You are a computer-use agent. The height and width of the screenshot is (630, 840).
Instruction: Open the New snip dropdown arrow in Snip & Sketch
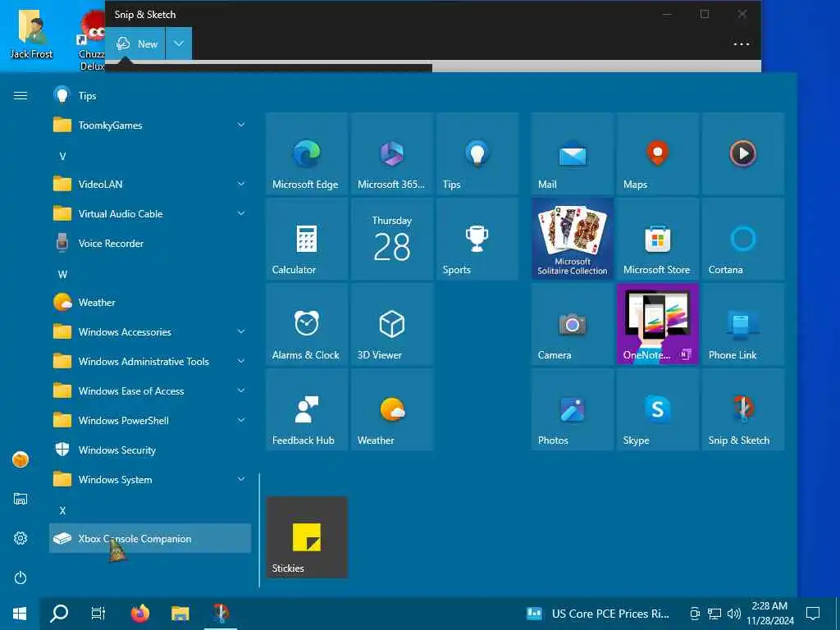179,43
